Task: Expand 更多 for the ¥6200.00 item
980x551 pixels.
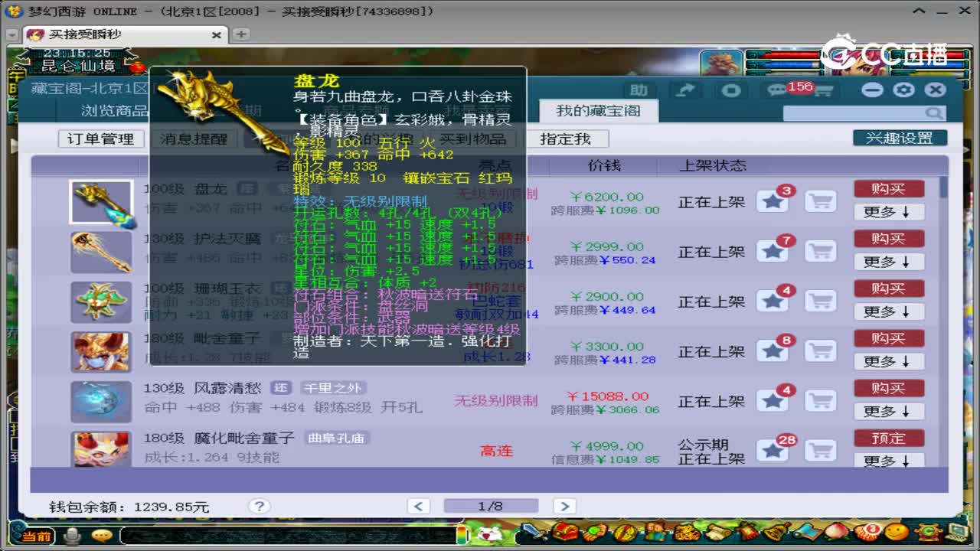Action: (888, 212)
